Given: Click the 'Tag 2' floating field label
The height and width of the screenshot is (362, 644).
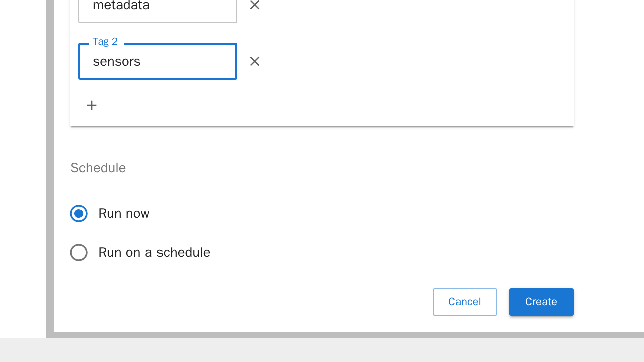Looking at the screenshot, I should 105,42.
